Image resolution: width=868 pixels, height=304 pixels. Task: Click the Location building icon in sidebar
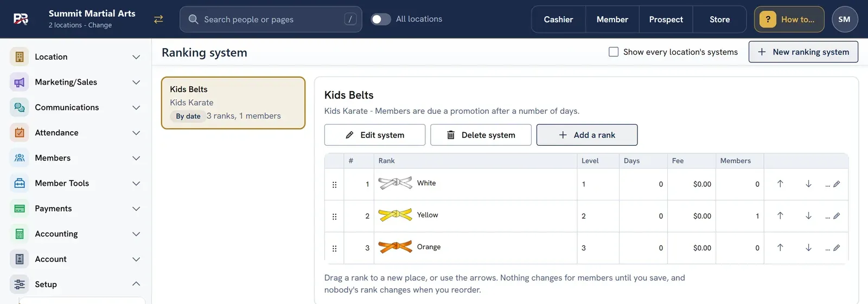tap(20, 56)
